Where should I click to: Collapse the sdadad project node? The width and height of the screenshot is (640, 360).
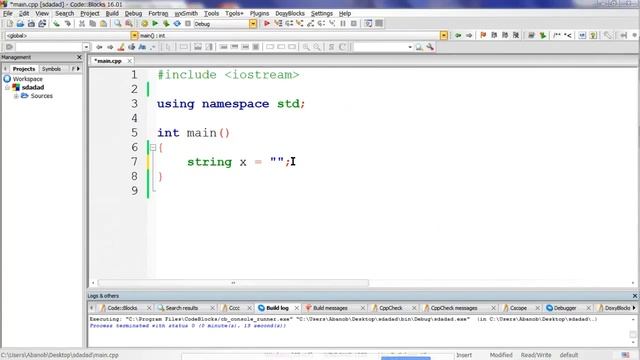7,87
